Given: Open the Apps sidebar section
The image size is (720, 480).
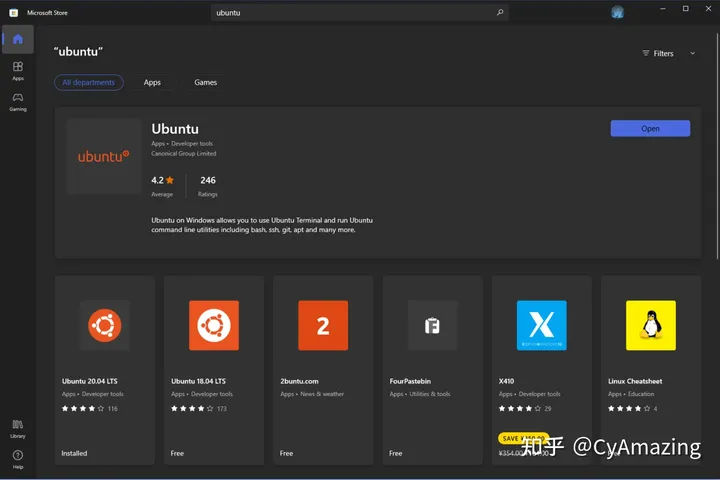Looking at the screenshot, I should [x=18, y=71].
